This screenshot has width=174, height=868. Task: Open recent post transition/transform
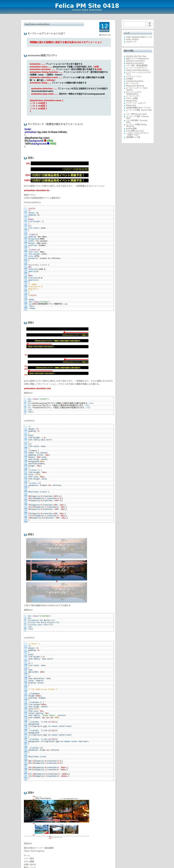(135, 81)
